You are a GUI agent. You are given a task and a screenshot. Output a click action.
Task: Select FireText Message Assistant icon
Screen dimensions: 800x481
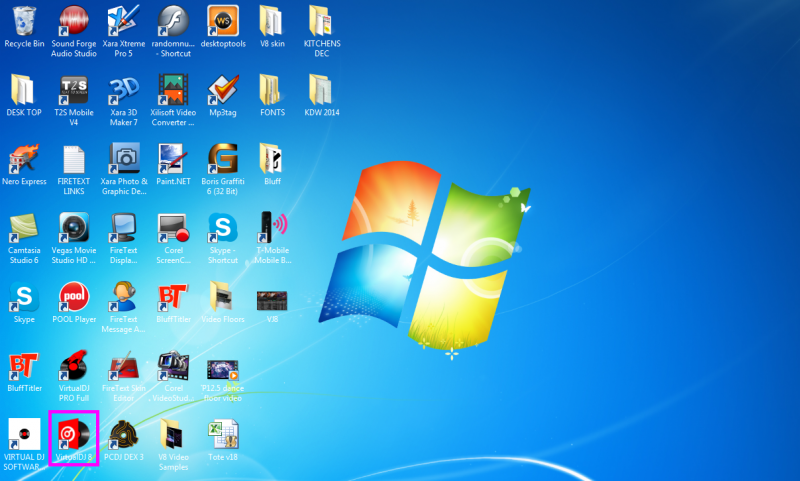[x=123, y=297]
